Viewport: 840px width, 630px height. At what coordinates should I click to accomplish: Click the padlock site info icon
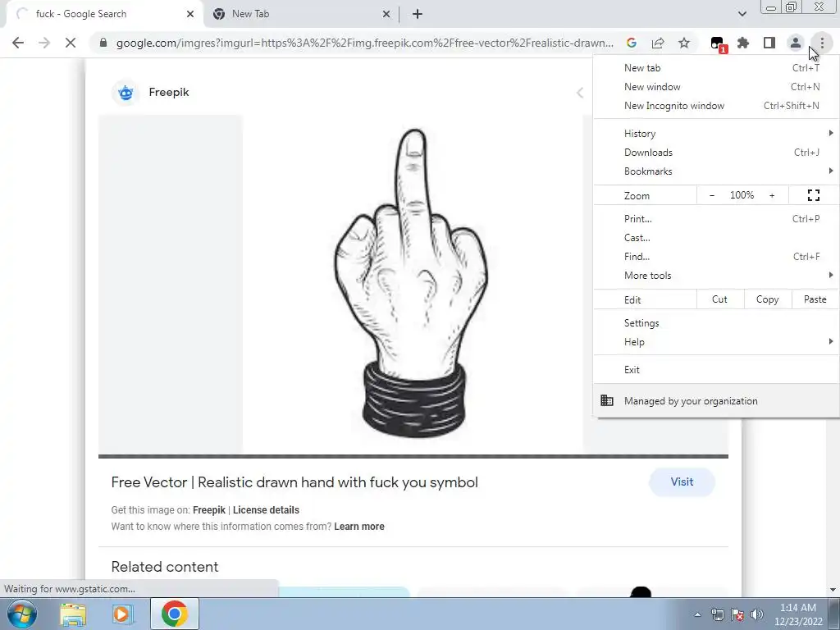point(103,43)
